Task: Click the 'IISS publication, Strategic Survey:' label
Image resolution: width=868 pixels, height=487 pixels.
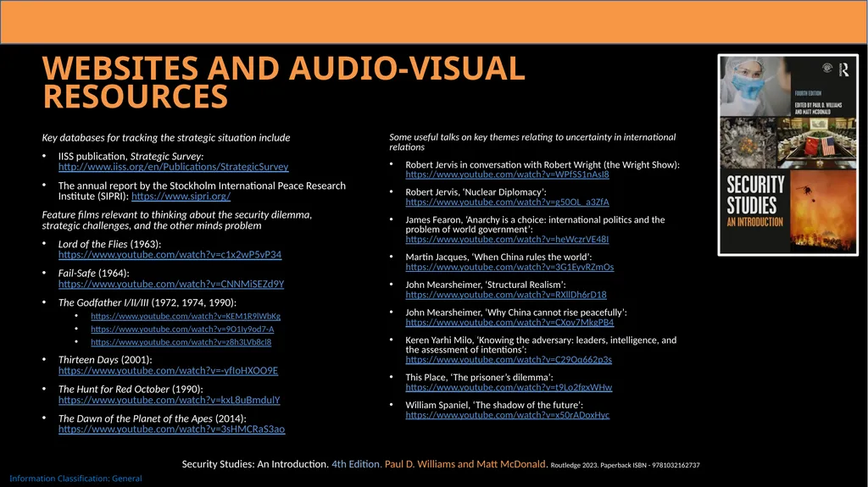Action: [x=131, y=157]
